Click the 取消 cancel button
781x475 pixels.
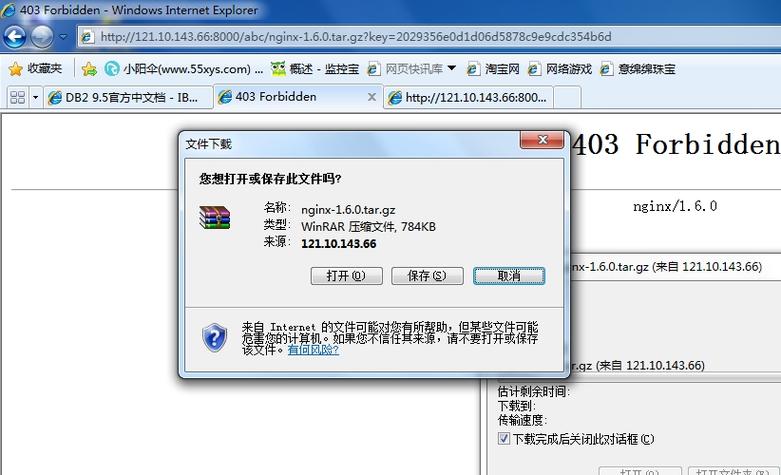pos(509,276)
